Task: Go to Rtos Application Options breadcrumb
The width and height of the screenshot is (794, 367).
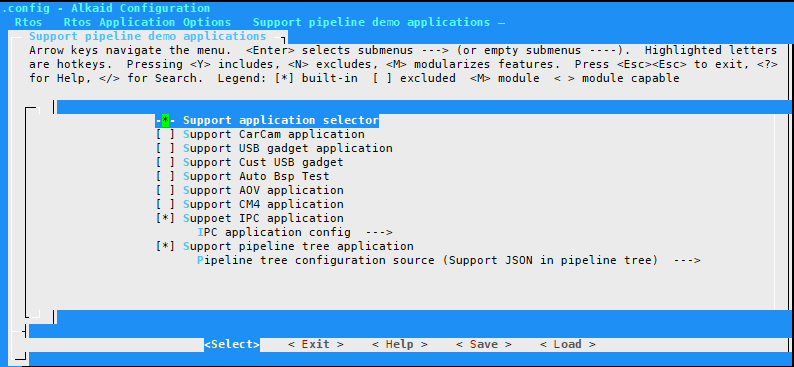Action: pos(147,22)
